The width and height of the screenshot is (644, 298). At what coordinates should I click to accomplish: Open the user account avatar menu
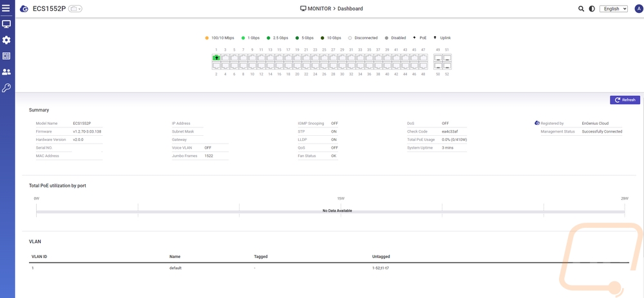click(x=638, y=9)
